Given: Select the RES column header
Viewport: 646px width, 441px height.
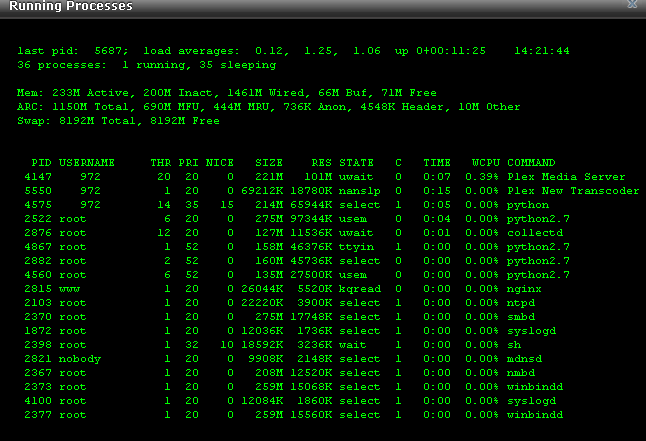Looking at the screenshot, I should pyautogui.click(x=322, y=162).
